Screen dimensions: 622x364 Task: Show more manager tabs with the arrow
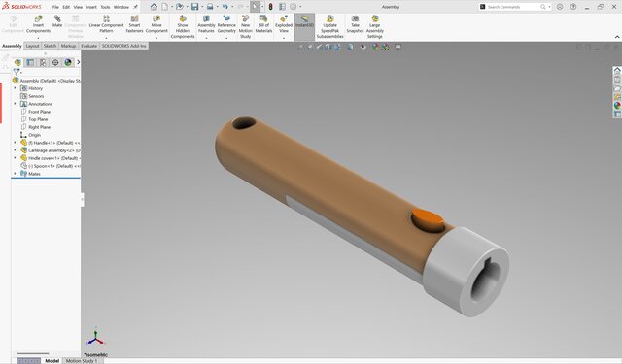coord(78,62)
